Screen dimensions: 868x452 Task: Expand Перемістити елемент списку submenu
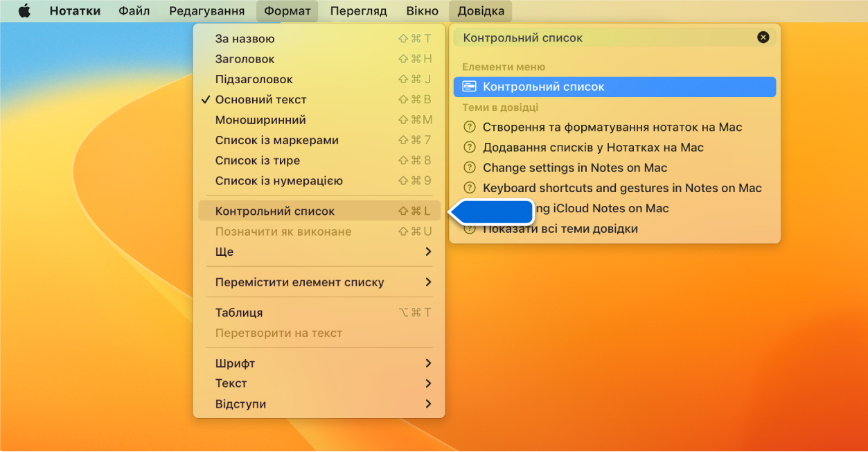[319, 282]
